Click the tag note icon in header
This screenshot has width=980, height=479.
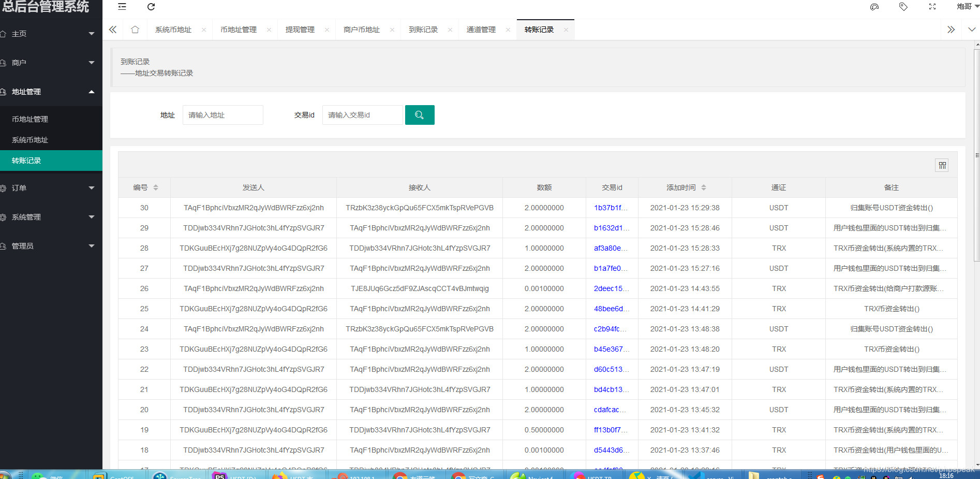pos(903,7)
